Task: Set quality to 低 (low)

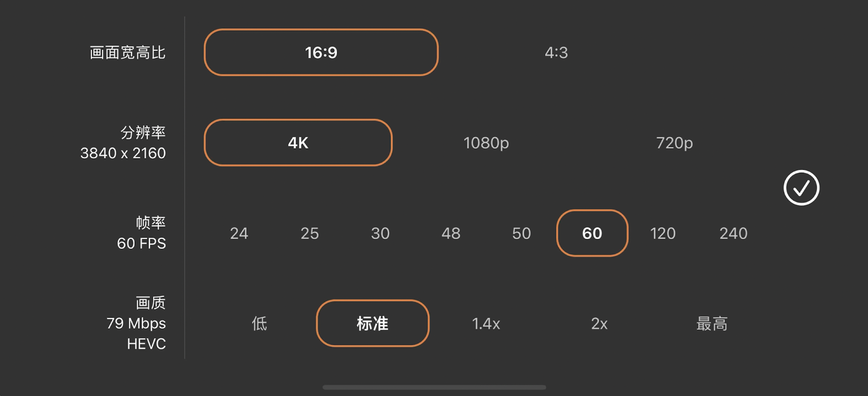Action: click(x=259, y=324)
